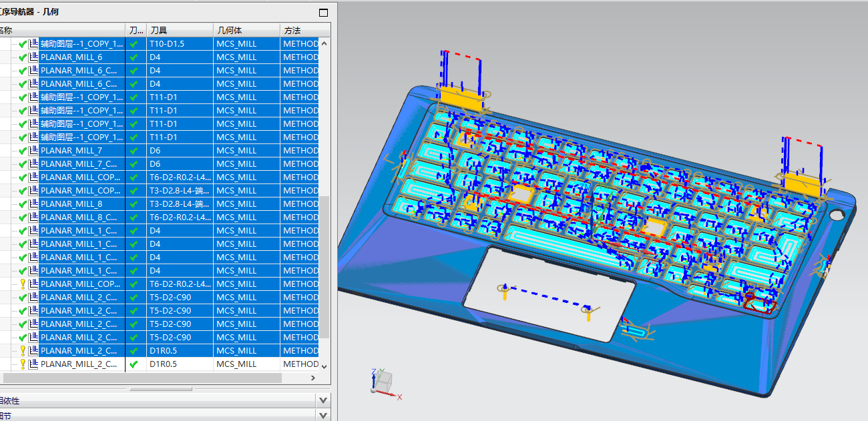Click the toolpath checkmark in the unselected bottom row
The width and height of the screenshot is (868, 421).
coord(134,364)
